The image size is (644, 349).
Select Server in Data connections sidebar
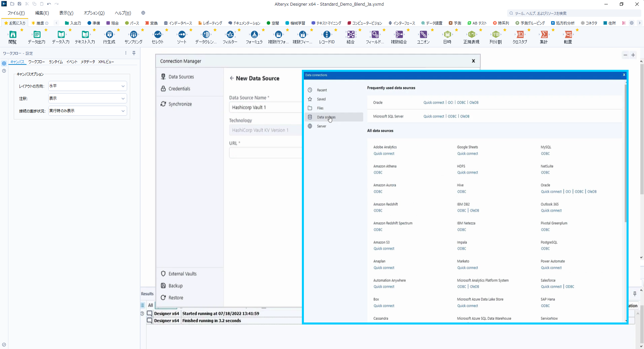tap(334, 126)
